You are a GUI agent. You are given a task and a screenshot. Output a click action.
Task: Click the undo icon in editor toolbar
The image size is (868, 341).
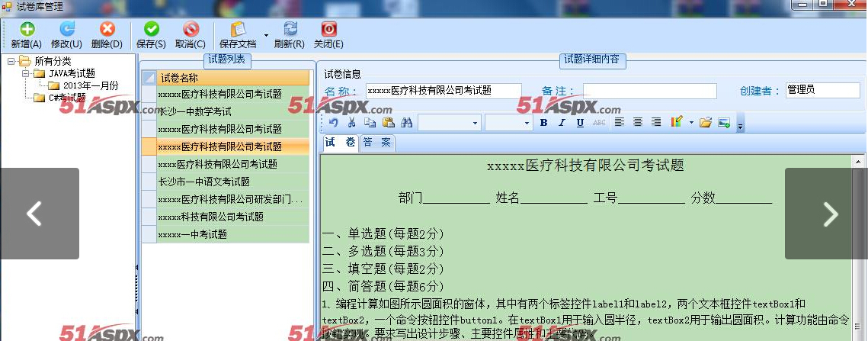(333, 123)
